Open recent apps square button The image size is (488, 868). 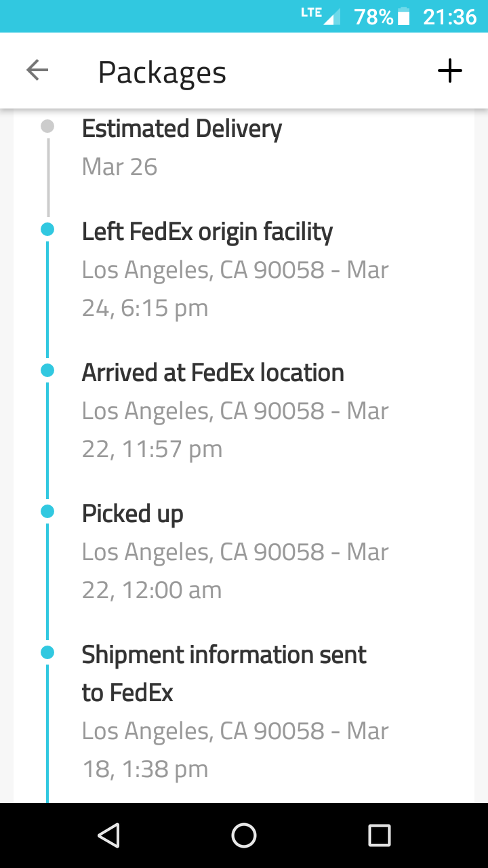point(379,835)
